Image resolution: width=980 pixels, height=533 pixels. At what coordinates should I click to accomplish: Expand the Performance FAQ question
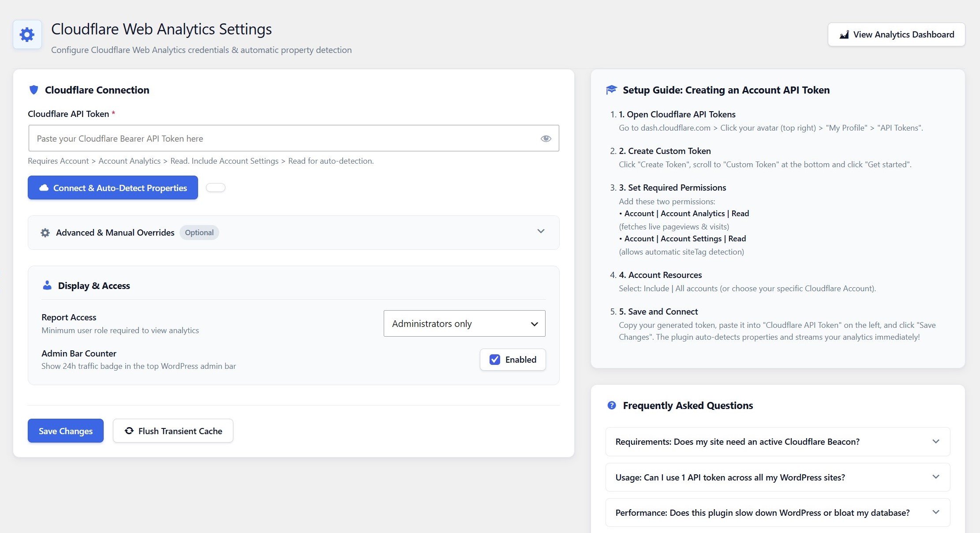coord(778,512)
